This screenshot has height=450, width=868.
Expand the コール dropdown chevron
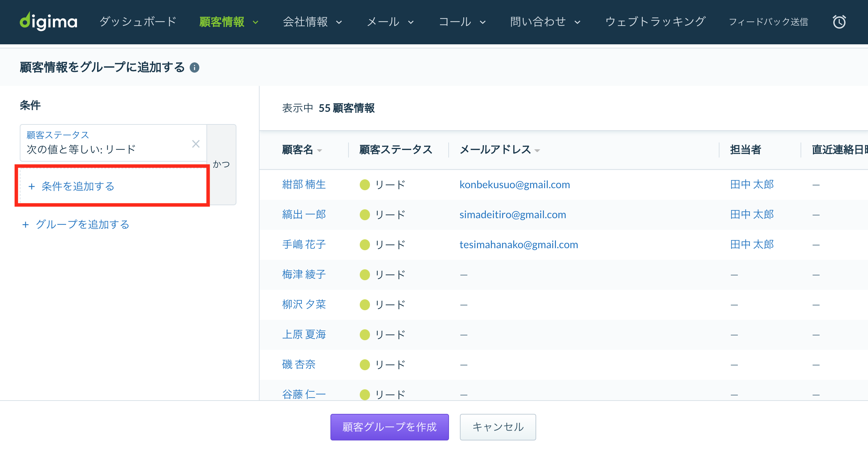[483, 22]
